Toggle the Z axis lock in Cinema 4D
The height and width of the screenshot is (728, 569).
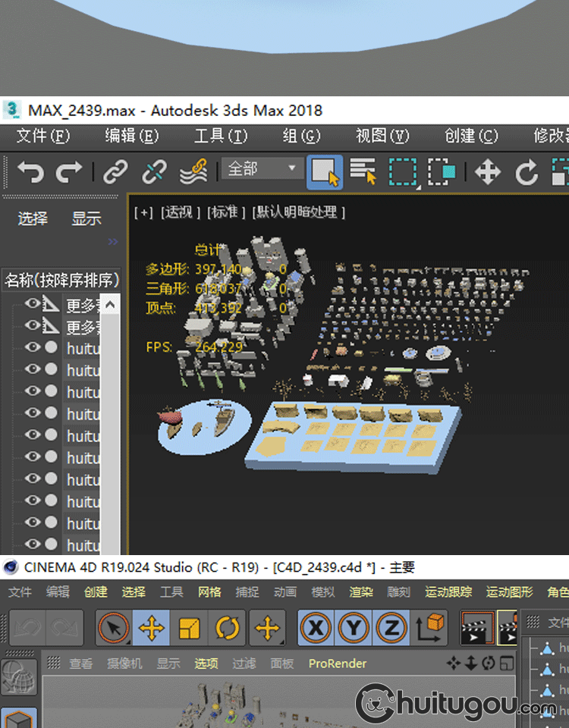(391, 628)
